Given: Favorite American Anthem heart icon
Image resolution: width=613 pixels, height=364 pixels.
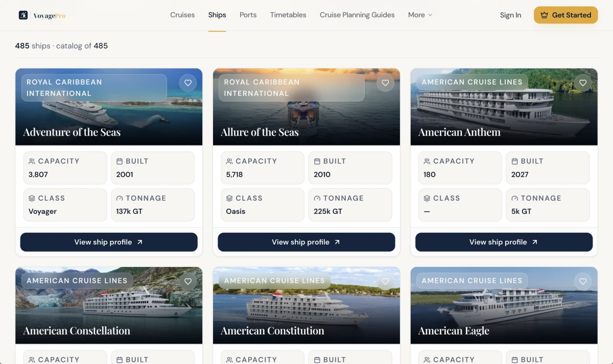Looking at the screenshot, I should point(583,83).
